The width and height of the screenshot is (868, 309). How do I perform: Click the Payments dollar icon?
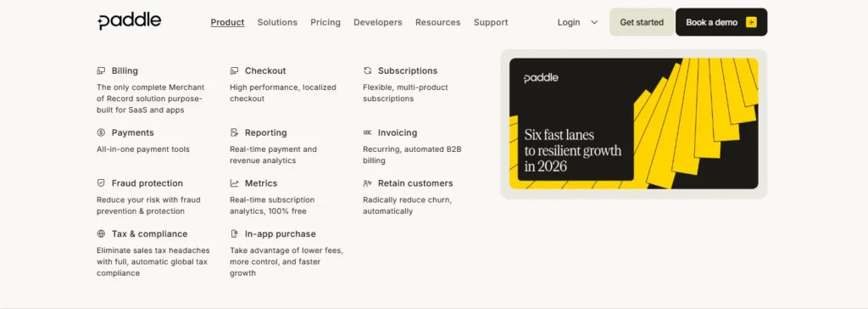click(x=101, y=132)
